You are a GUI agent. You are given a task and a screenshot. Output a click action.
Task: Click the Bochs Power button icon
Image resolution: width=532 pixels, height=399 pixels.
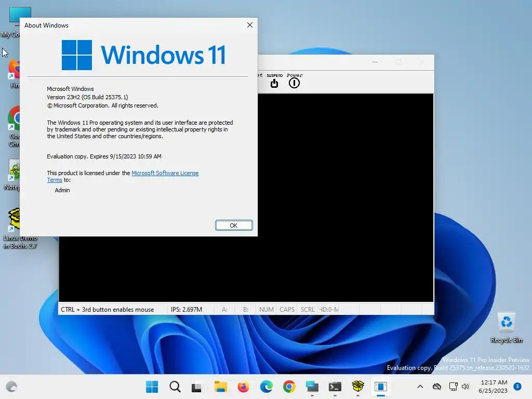tap(294, 81)
